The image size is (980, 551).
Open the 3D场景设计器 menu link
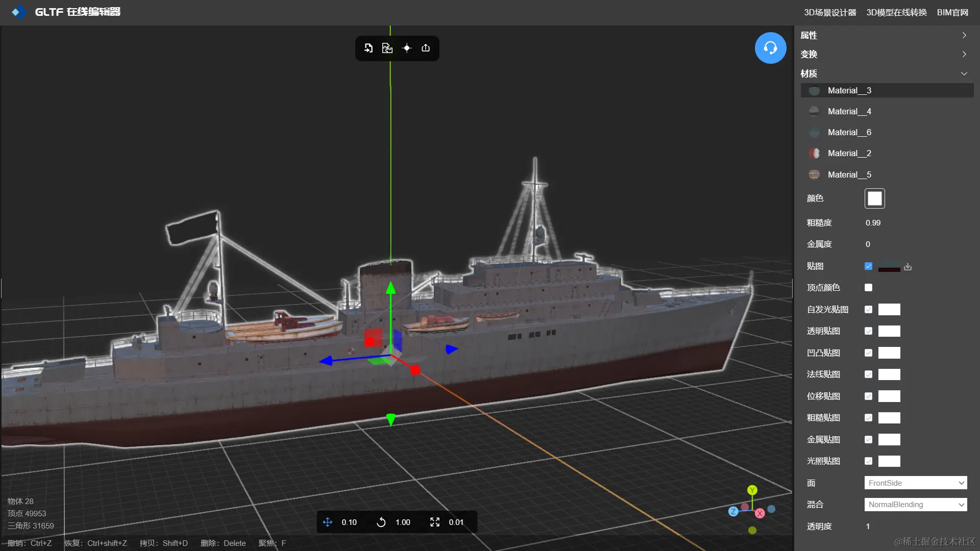pos(830,12)
